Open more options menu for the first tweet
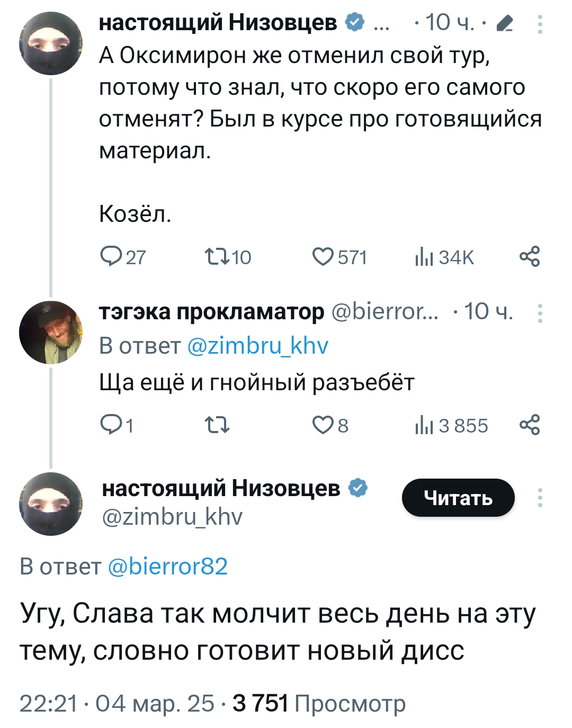 pyautogui.click(x=540, y=24)
